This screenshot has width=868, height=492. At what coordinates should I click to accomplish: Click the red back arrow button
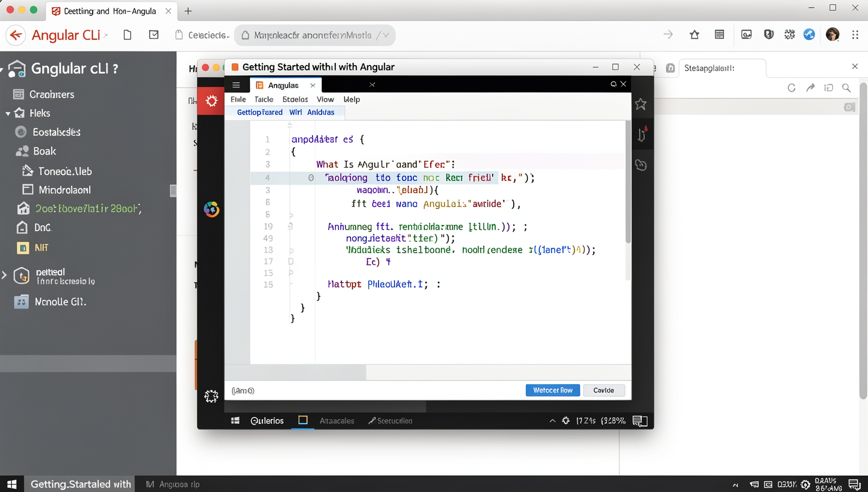click(16, 35)
